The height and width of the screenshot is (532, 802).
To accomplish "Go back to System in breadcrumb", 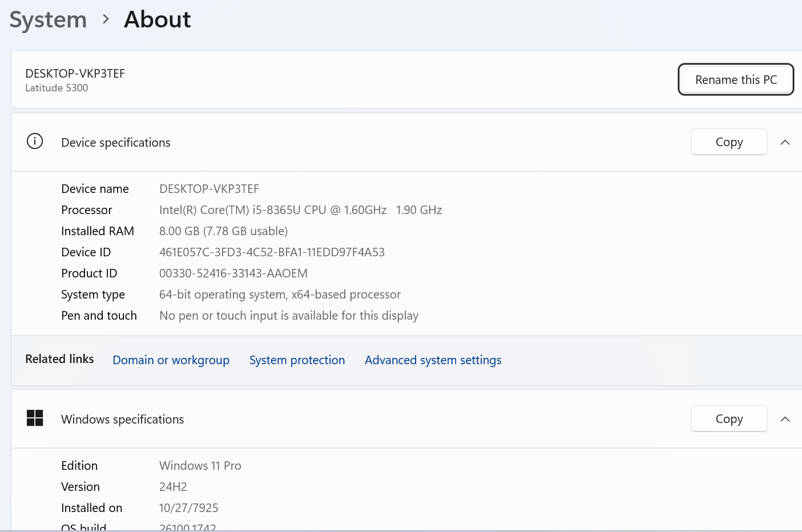I will point(49,20).
